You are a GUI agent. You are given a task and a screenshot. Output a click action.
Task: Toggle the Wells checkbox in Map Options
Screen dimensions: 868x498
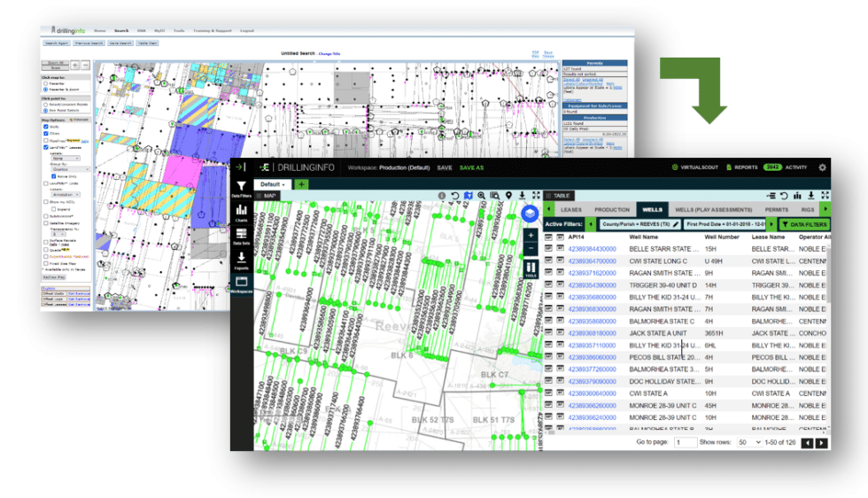point(45,127)
